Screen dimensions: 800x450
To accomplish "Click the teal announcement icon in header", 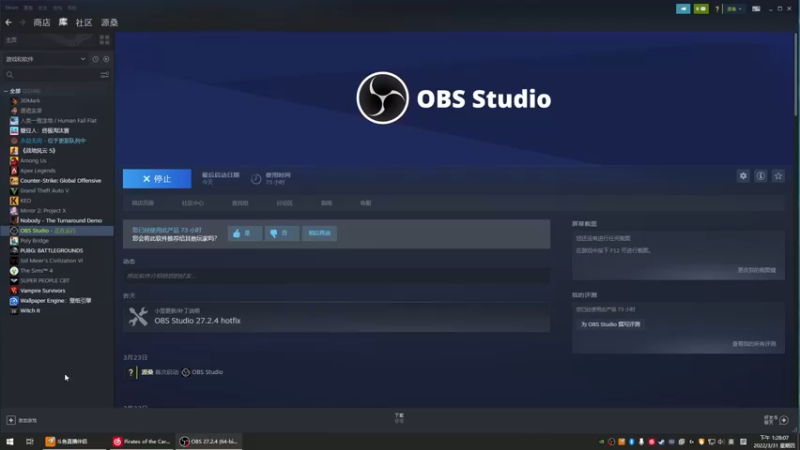I will [x=683, y=9].
